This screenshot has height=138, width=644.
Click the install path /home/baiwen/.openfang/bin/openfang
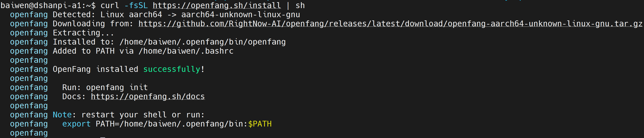pos(202,42)
